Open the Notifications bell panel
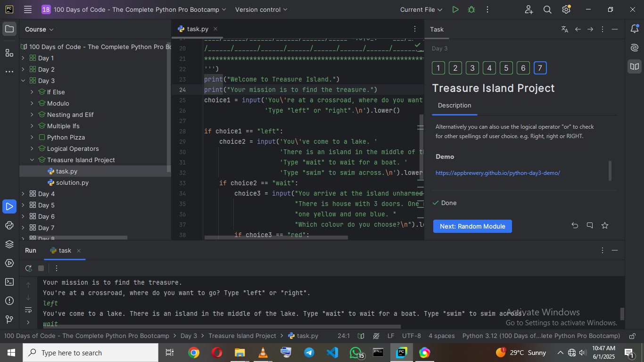The width and height of the screenshot is (644, 362). tap(634, 29)
